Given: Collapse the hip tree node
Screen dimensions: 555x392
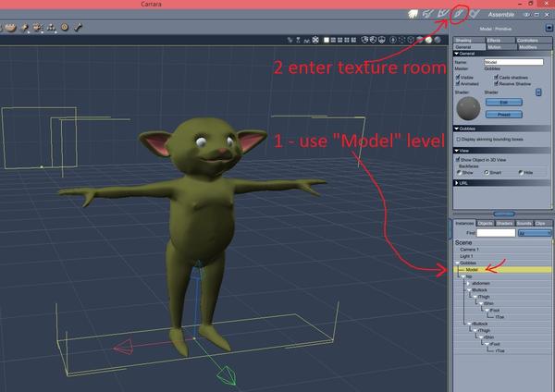Looking at the screenshot, I should (x=463, y=276).
